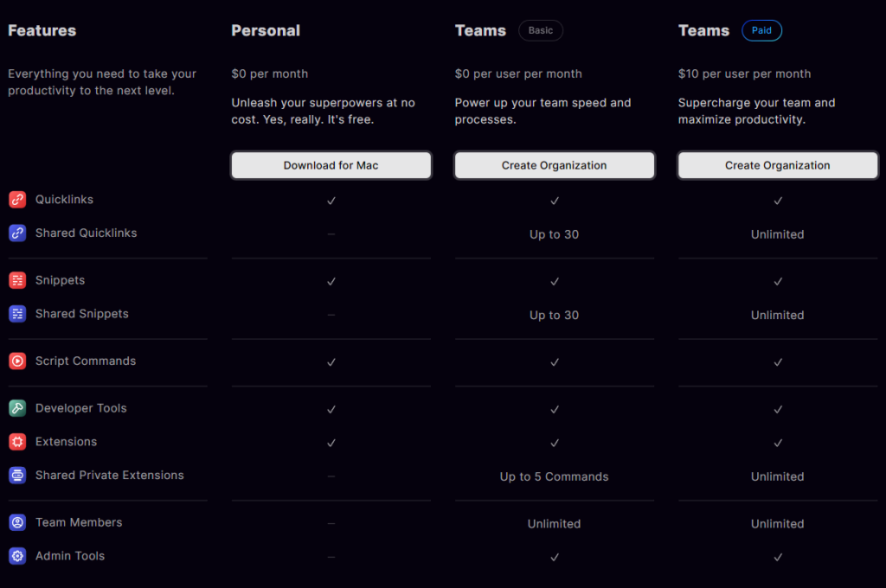Click the Basic badge next to Teams
The height and width of the screenshot is (588, 886).
pos(541,30)
